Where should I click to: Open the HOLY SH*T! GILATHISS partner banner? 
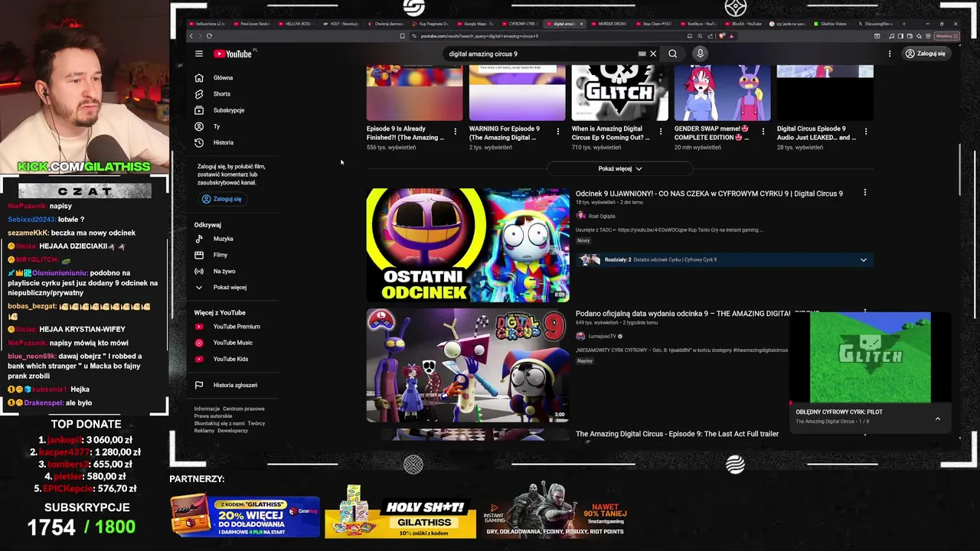point(400,513)
